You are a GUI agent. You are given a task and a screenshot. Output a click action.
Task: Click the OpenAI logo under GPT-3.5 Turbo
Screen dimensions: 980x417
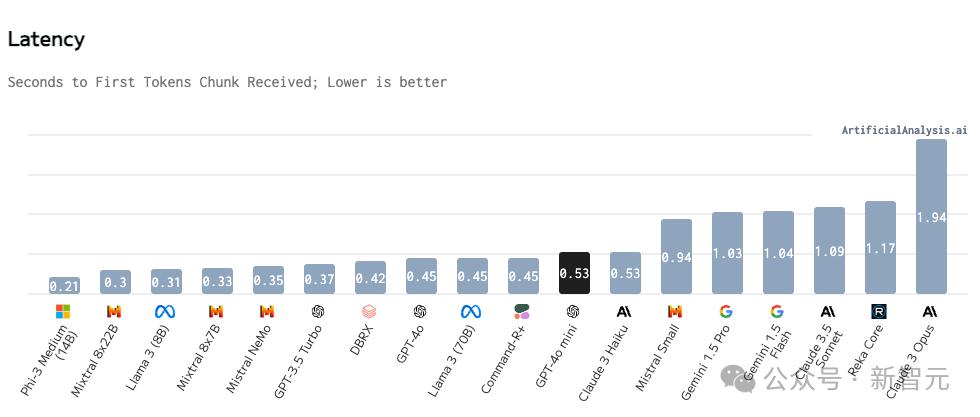(x=318, y=312)
